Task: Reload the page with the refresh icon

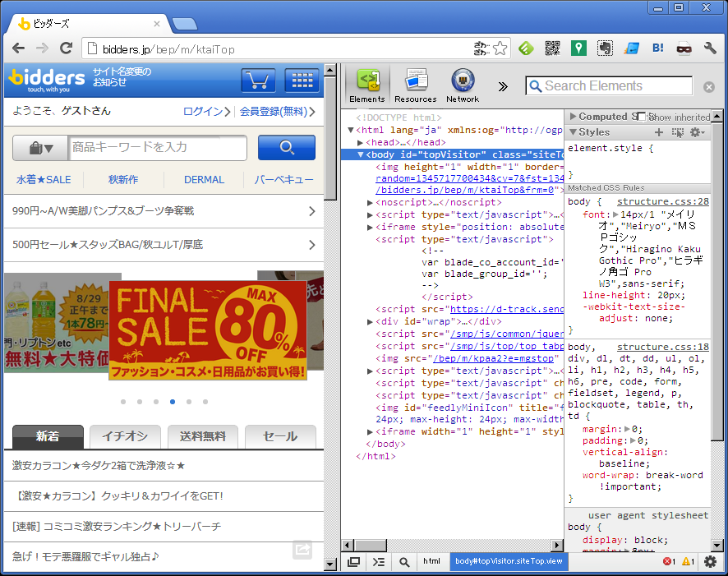Action: [67, 48]
